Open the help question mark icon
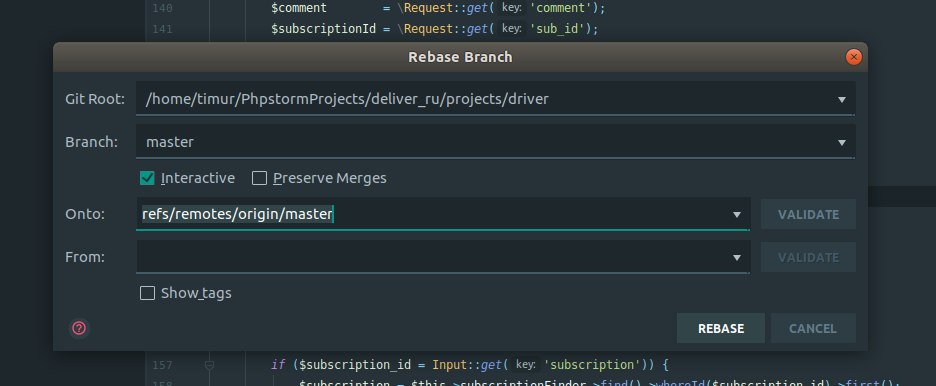The height and width of the screenshot is (386, 936). coord(79,328)
